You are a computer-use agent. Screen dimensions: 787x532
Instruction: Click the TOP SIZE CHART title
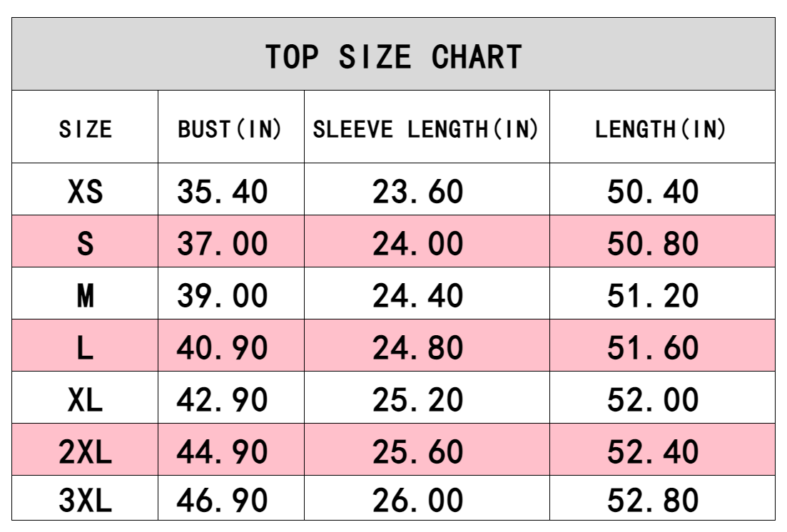394,56
